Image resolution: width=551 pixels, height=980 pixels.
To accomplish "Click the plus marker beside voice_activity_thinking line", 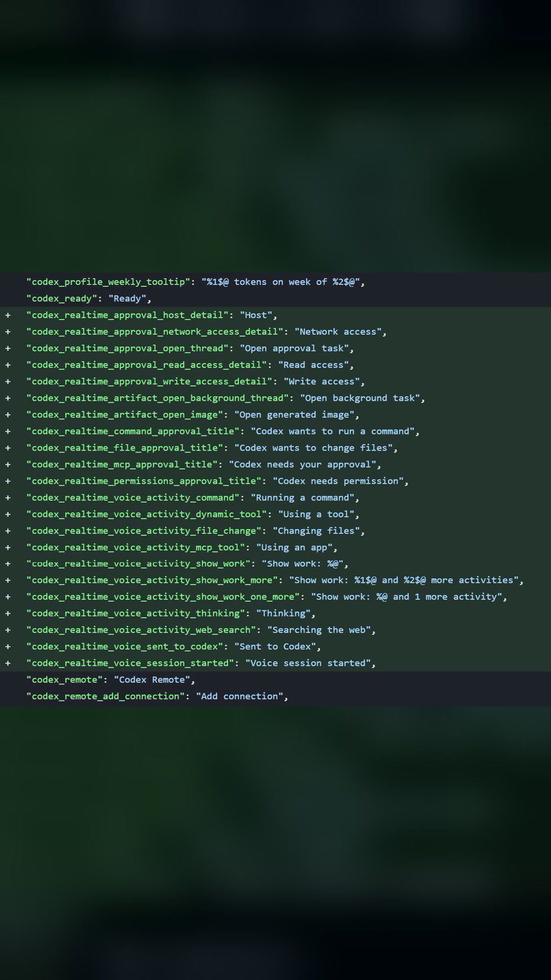I will (x=8, y=614).
